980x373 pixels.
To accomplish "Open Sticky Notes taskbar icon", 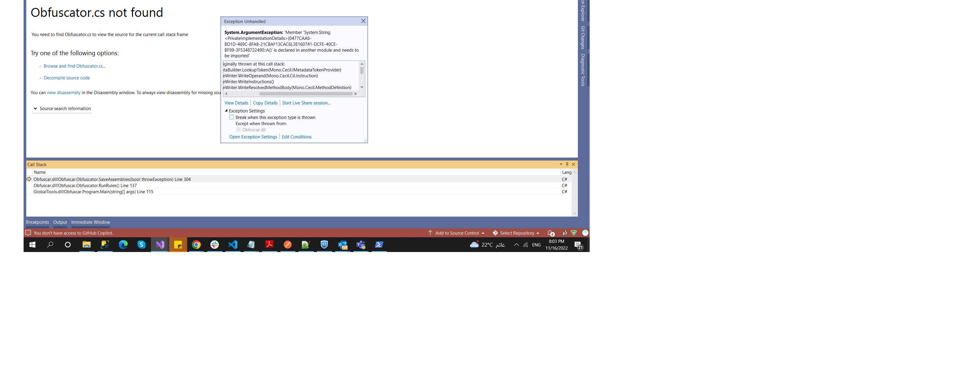I will pyautogui.click(x=178, y=245).
